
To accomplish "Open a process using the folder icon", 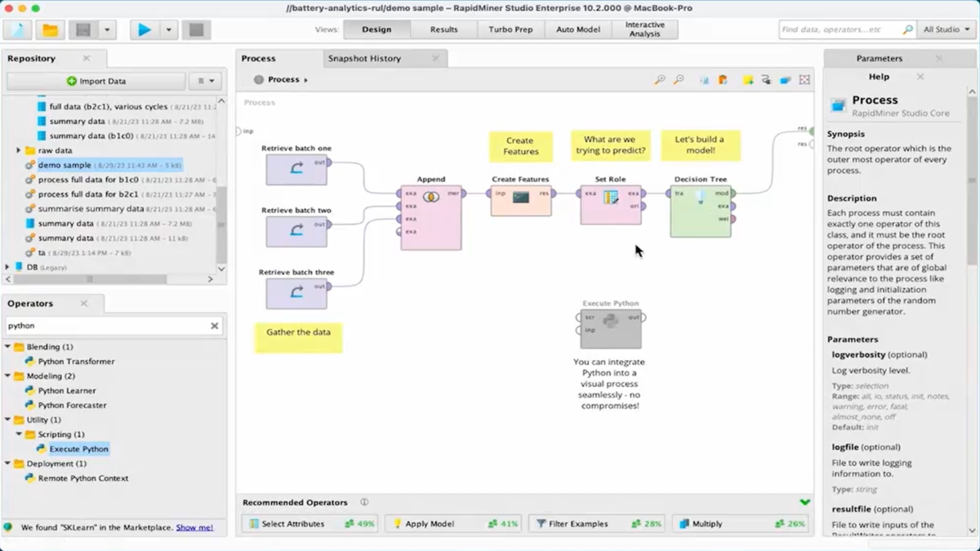I will point(51,29).
